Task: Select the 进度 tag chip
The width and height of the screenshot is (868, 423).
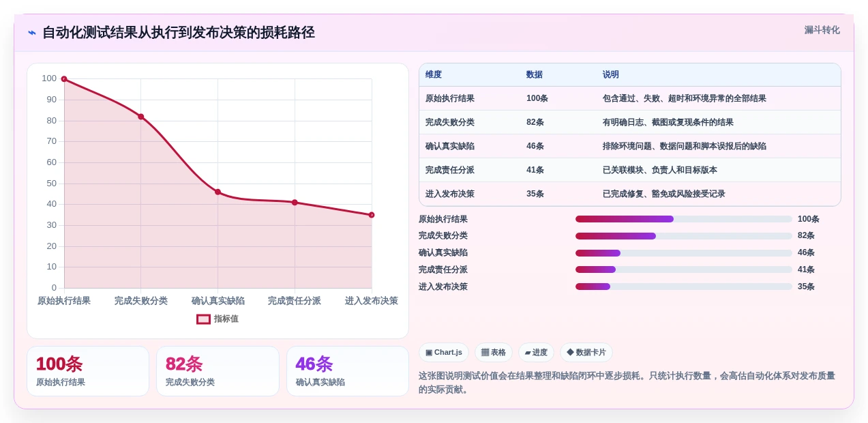Action: [x=536, y=353]
